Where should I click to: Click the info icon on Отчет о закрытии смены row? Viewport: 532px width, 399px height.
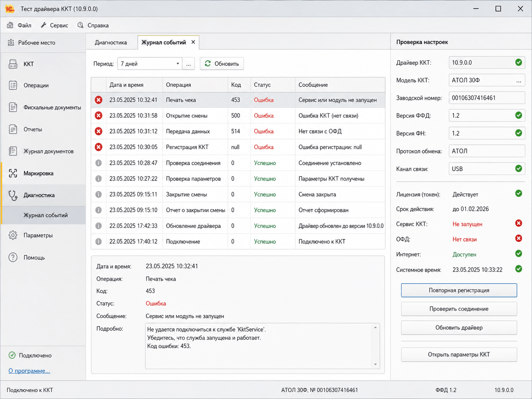[98, 210]
